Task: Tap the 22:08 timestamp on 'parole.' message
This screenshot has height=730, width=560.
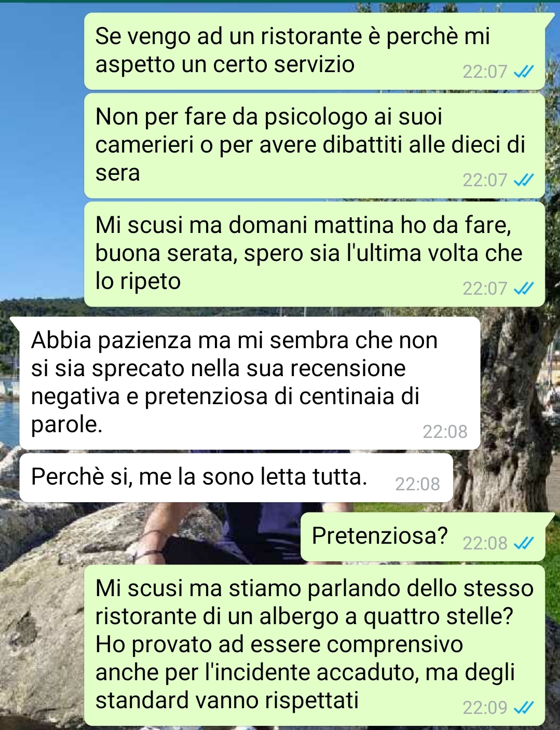Action: pyautogui.click(x=445, y=432)
